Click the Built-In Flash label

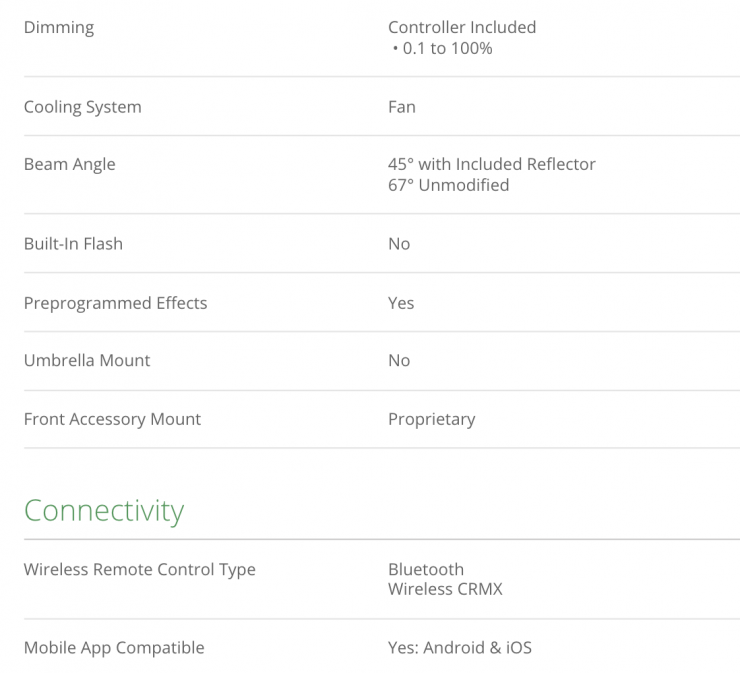pos(74,244)
